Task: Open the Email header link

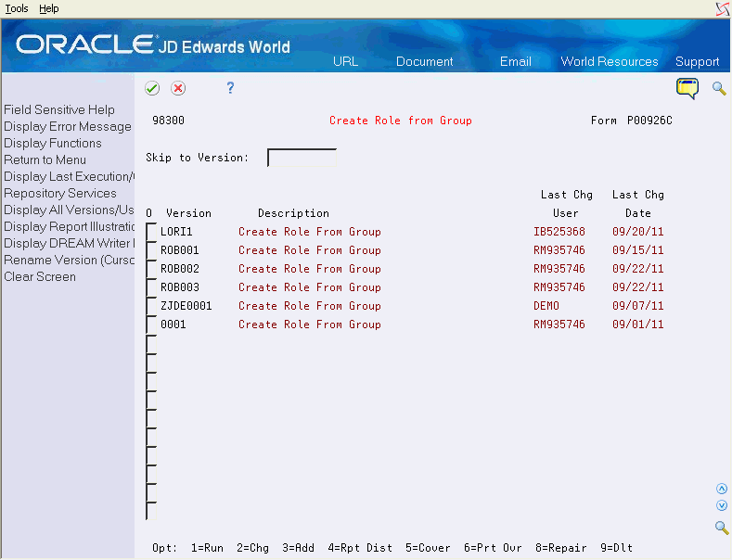Action: (516, 61)
